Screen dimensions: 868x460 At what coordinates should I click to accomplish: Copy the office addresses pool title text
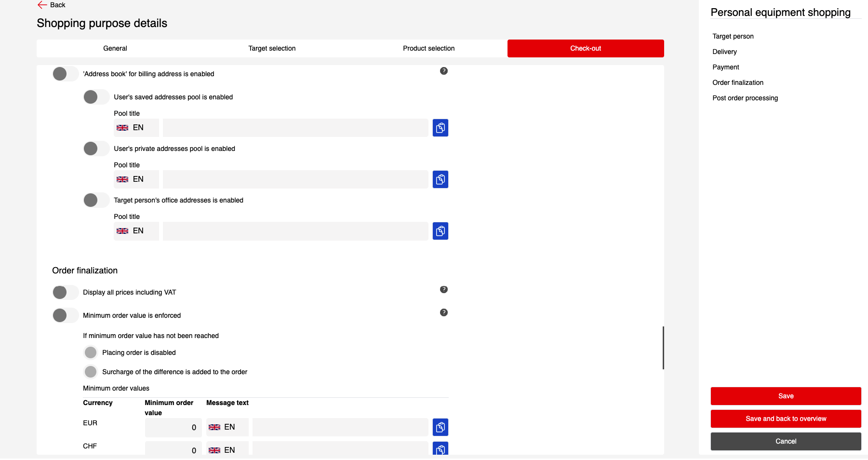(x=440, y=231)
